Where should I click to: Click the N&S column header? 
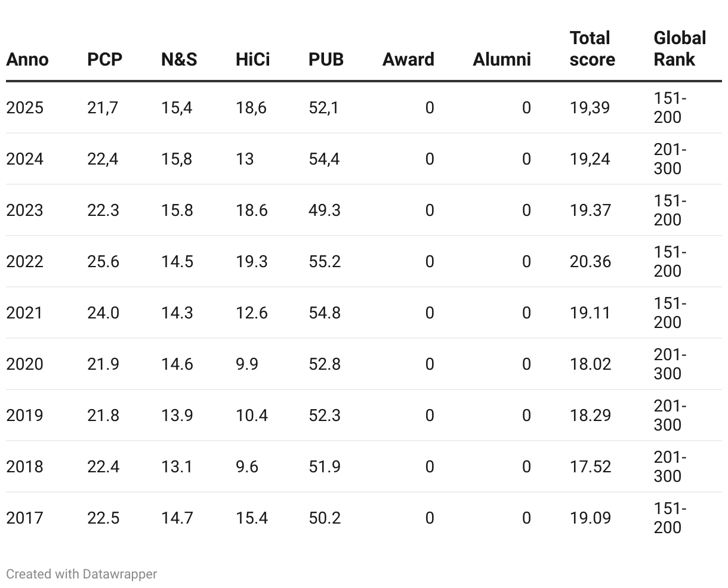pyautogui.click(x=179, y=59)
